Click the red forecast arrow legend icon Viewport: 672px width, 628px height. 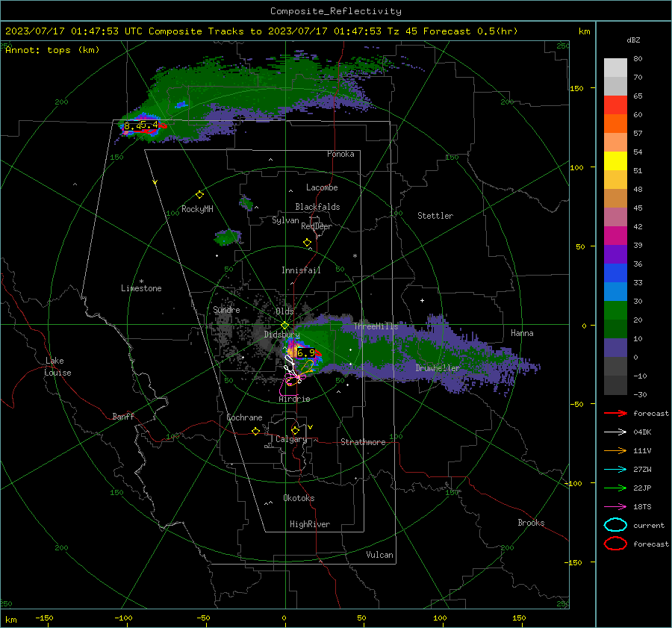pyautogui.click(x=615, y=413)
